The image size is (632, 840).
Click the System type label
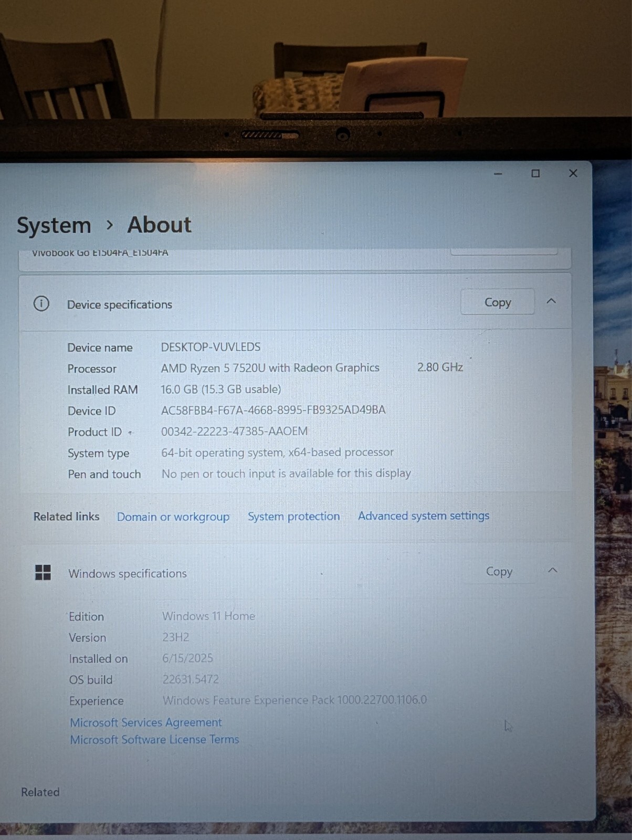point(98,454)
